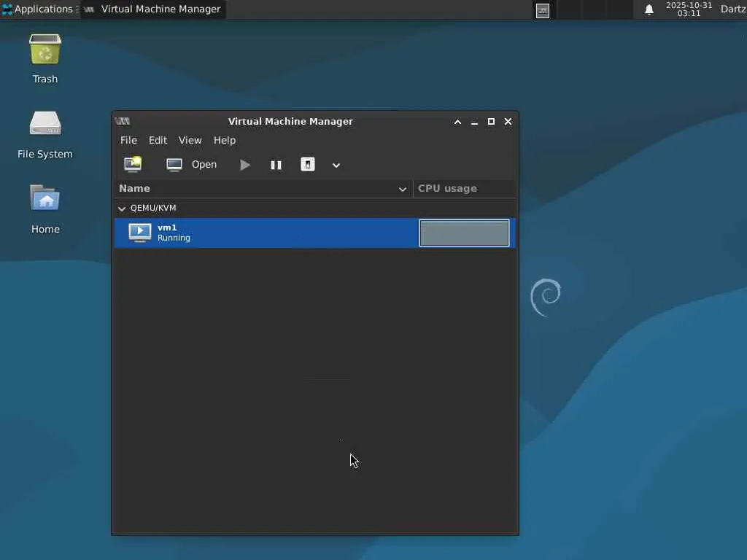Image resolution: width=747 pixels, height=560 pixels.
Task: Click the CPU usage column header
Action: 465,189
